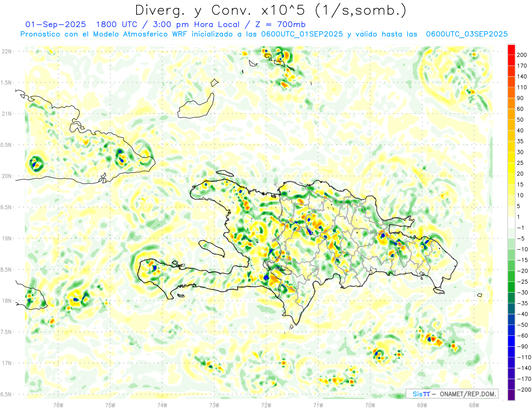Click the positive '60' color bar label
Screen dimensions: 532x411
tap(520, 109)
